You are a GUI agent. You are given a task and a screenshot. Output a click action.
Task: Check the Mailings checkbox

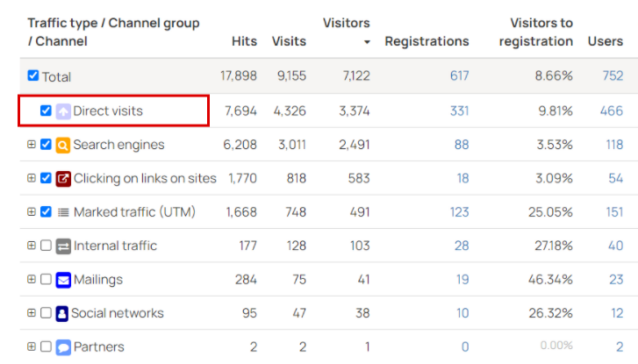point(46,280)
